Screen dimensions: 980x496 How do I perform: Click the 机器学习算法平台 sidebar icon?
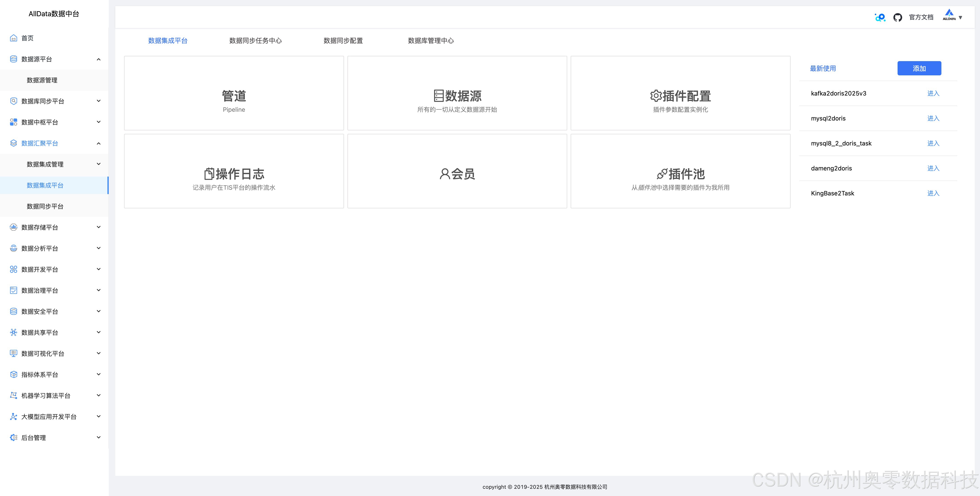pyautogui.click(x=13, y=396)
